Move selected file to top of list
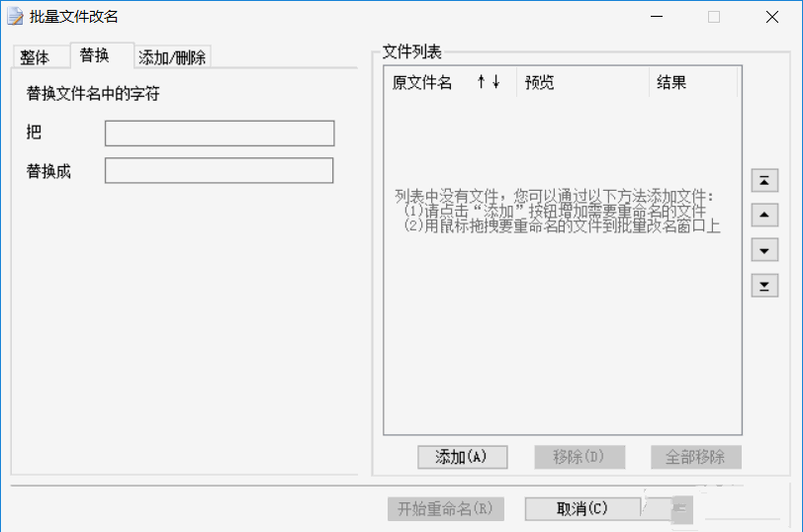The image size is (803, 532). (x=764, y=180)
